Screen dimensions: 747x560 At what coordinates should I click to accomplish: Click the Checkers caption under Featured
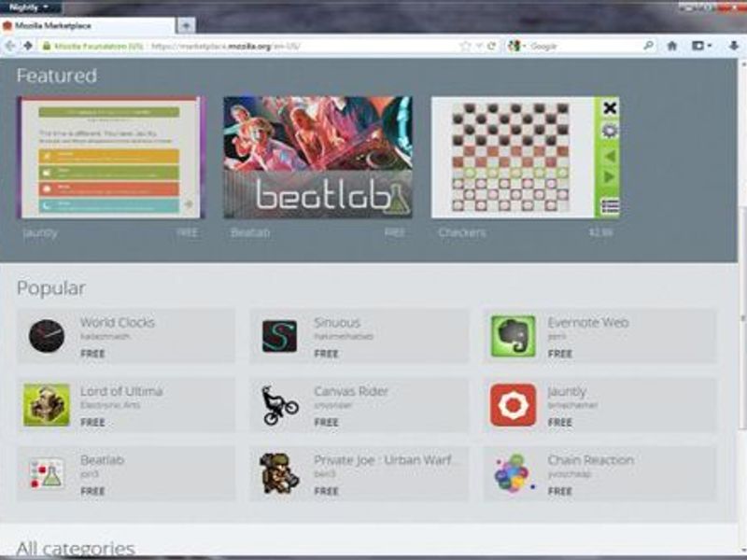coord(462,232)
